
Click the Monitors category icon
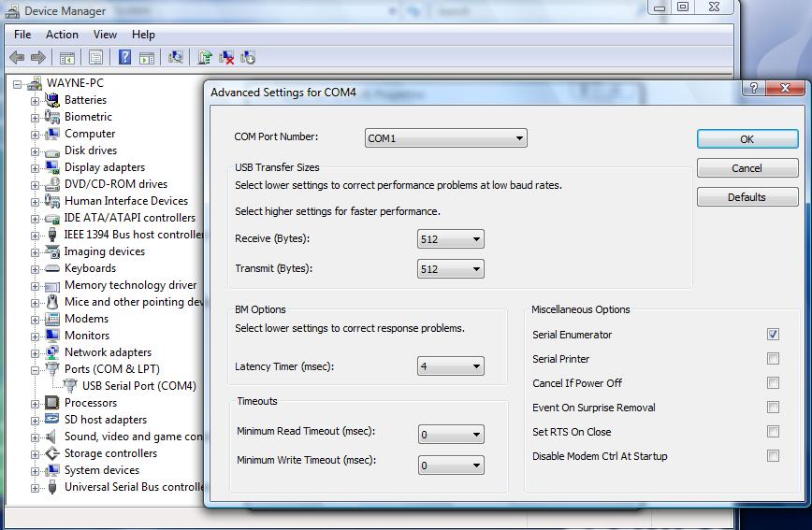tap(51, 336)
